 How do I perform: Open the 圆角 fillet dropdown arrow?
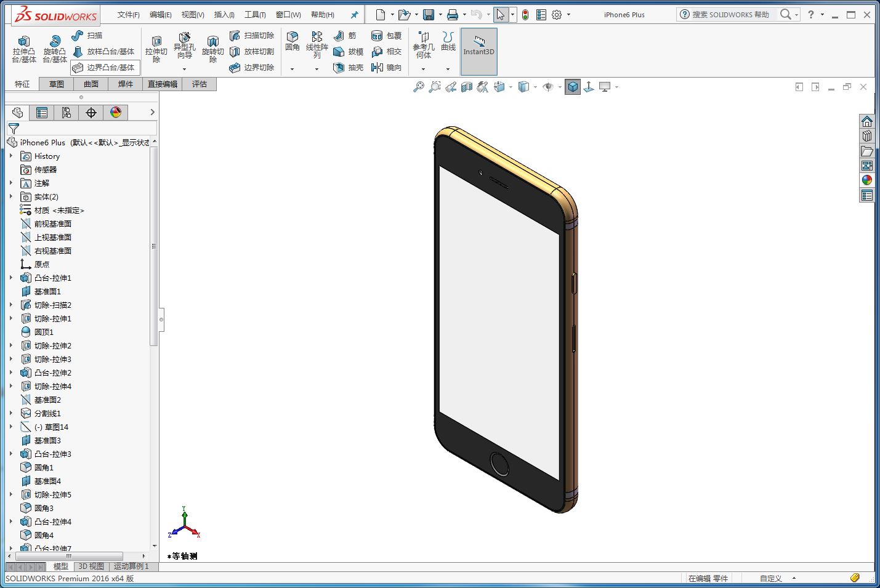tap(293, 69)
